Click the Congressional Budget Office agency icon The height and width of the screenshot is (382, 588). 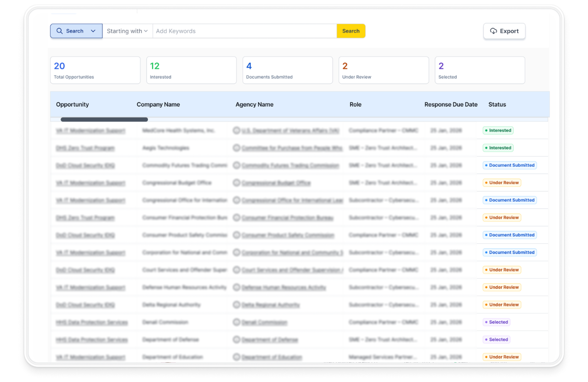click(x=237, y=183)
